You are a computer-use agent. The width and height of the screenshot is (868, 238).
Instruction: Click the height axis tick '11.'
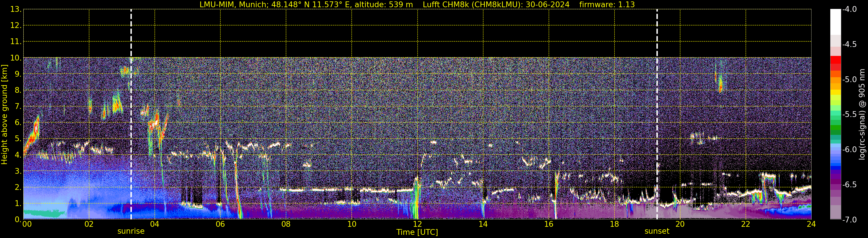16,42
